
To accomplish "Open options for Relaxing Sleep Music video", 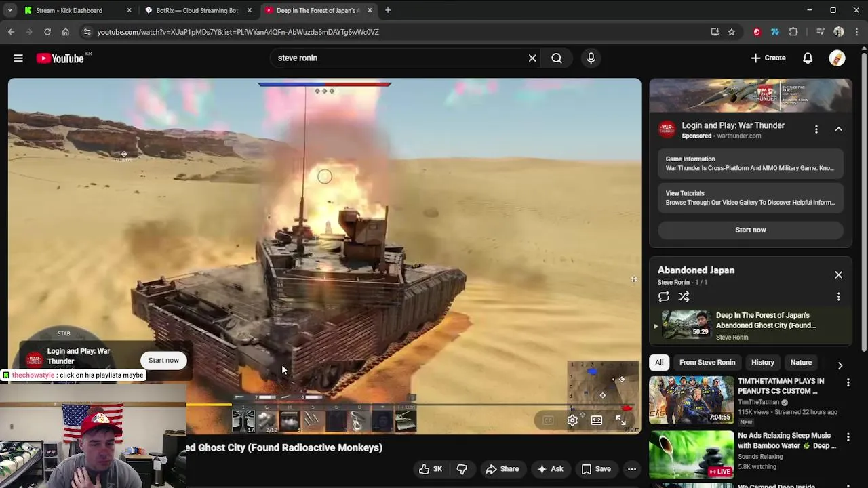I will coord(848,437).
